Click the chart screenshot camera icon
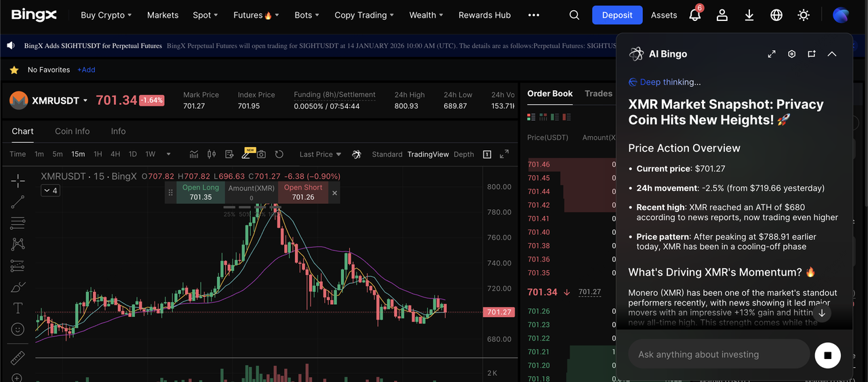This screenshot has width=868, height=382. pos(261,154)
